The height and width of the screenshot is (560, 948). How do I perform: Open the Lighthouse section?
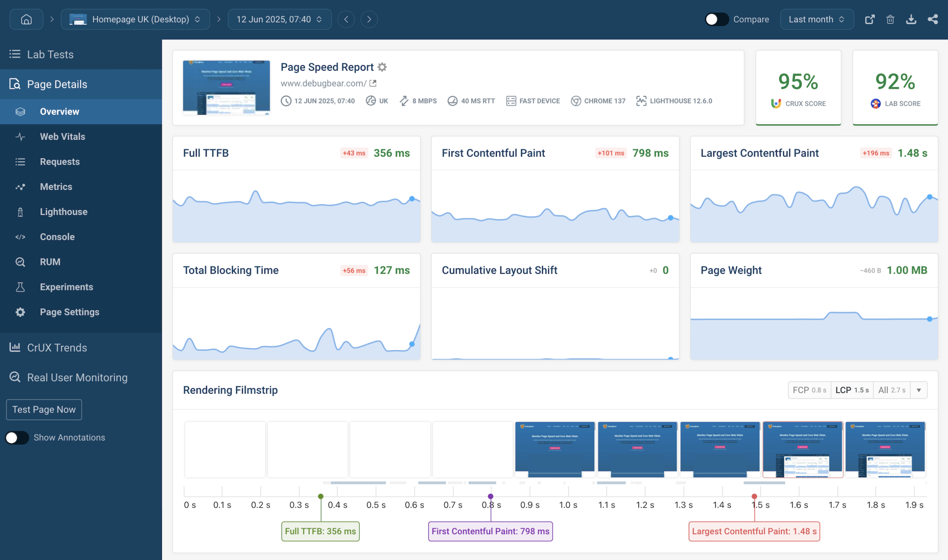(63, 212)
